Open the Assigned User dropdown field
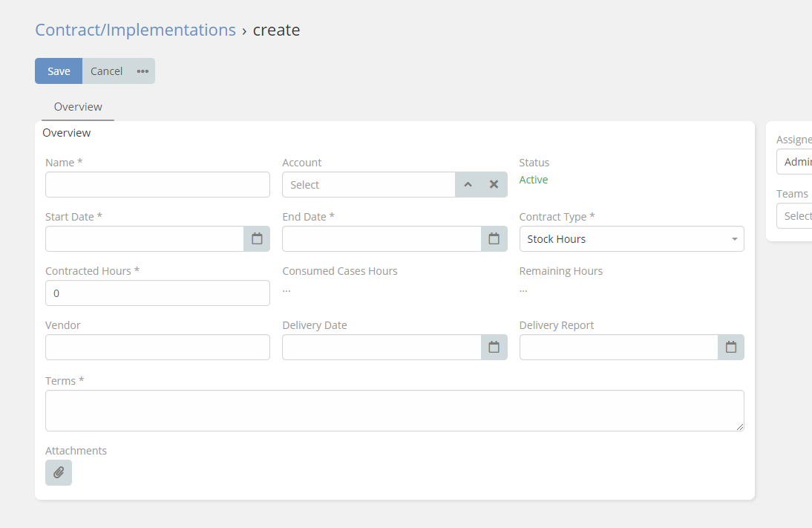Viewport: 812px width, 528px height. [796, 162]
